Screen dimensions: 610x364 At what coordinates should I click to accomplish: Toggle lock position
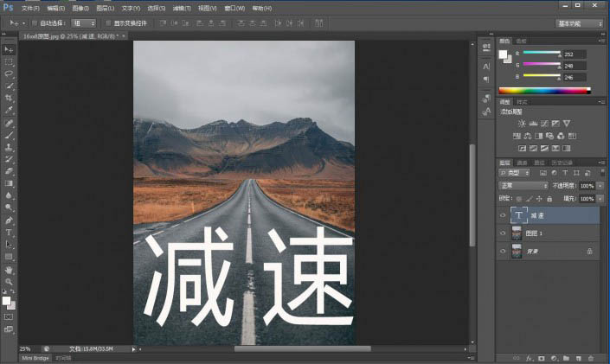539,199
